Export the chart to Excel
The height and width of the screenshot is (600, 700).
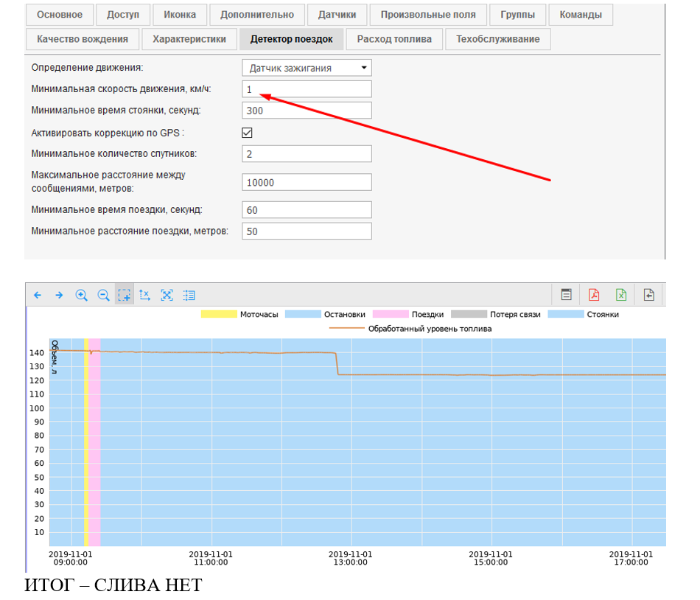(621, 295)
